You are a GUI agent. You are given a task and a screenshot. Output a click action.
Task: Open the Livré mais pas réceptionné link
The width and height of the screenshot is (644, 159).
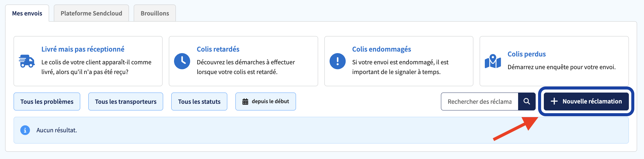(83, 49)
